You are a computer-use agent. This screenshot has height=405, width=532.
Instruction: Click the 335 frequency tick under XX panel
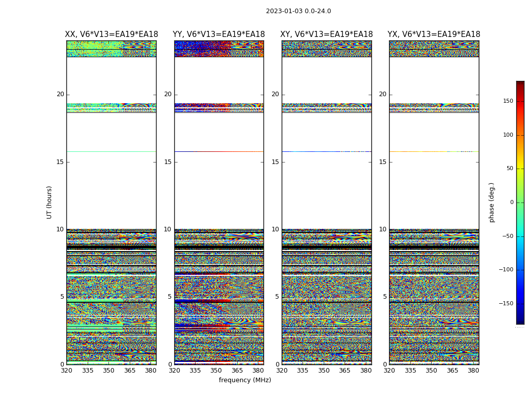88,371
